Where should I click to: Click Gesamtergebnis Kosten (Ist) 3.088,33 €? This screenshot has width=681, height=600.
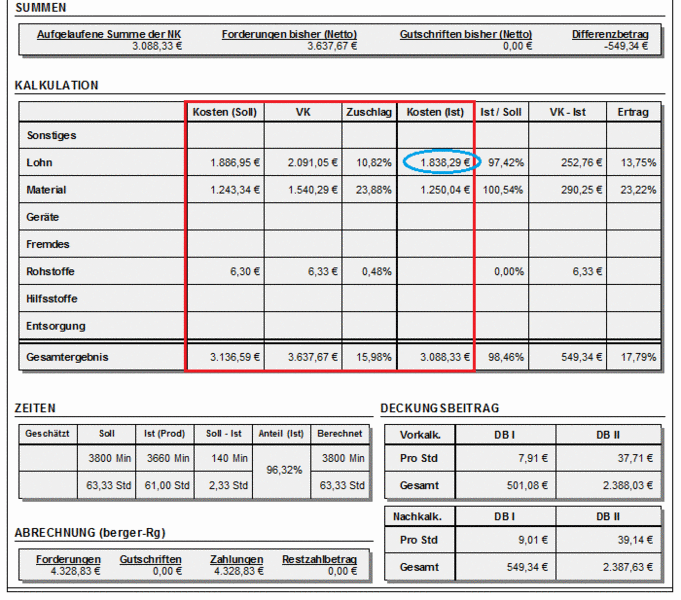445,357
